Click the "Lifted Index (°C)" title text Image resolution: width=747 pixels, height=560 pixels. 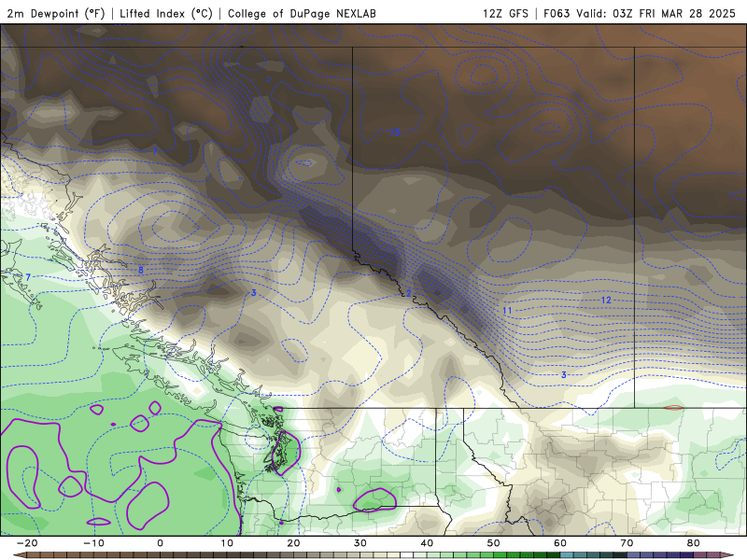[166, 13]
